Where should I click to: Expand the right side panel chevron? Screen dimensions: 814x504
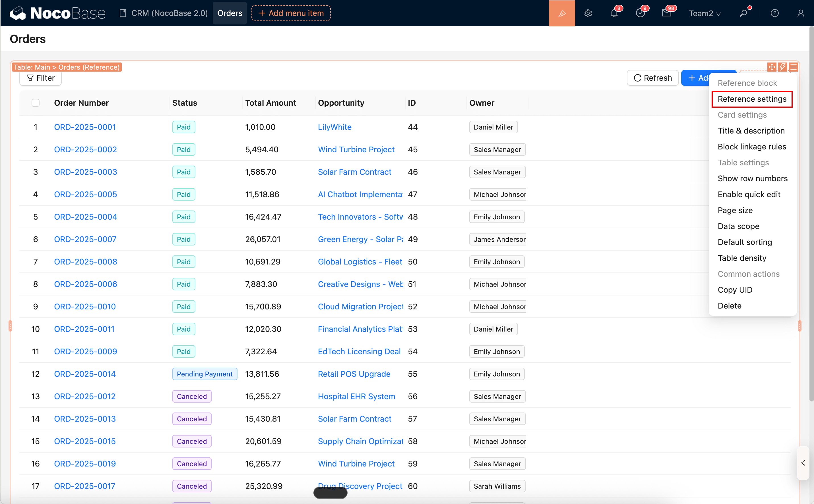click(x=803, y=463)
